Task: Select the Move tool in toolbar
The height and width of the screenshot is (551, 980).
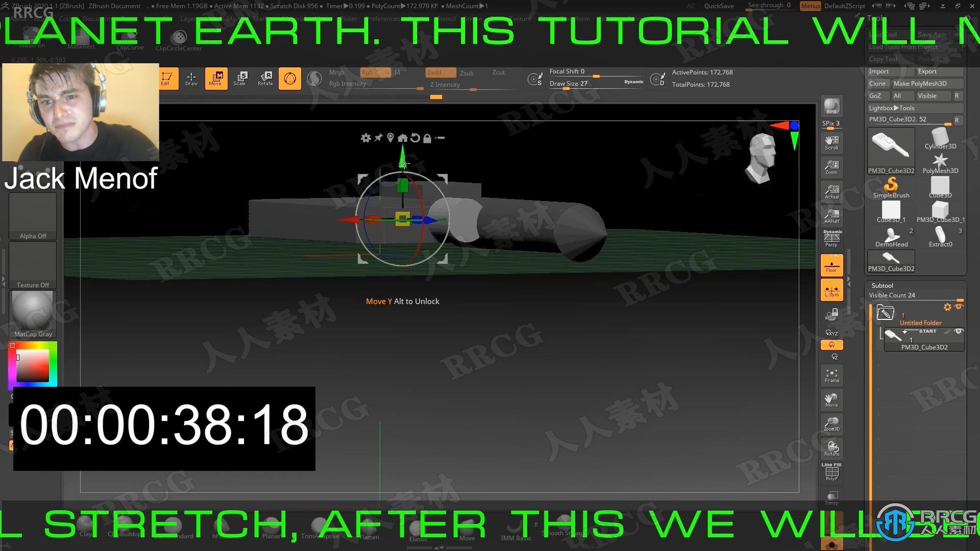Action: click(x=215, y=78)
